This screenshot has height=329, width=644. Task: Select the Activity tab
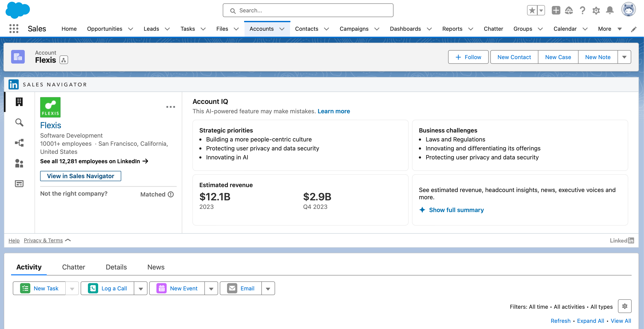tap(29, 267)
